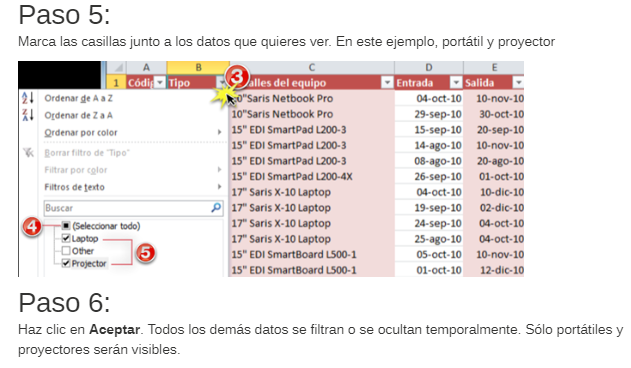Click the Salida cell 02-dic-10
Image resolution: width=631 pixels, height=368 pixels.
click(x=494, y=208)
